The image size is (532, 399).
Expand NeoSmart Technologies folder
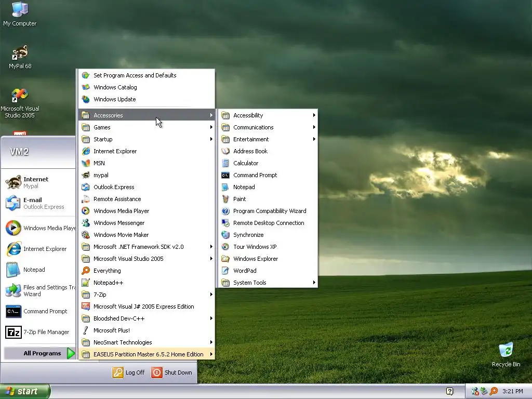click(x=147, y=342)
